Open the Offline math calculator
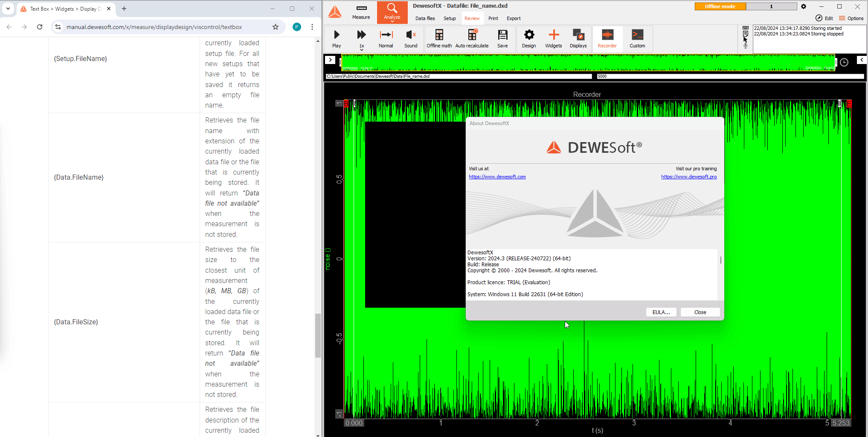Screen dimensions: 868x437 click(439, 39)
